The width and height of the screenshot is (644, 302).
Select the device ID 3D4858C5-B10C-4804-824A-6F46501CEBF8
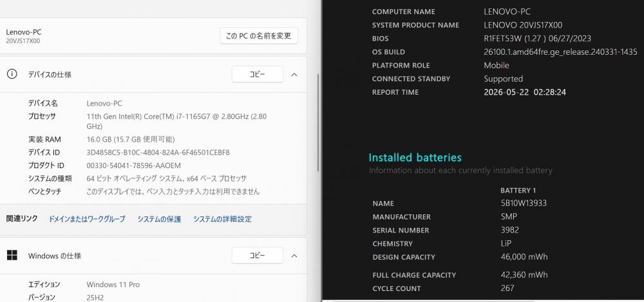tap(158, 153)
